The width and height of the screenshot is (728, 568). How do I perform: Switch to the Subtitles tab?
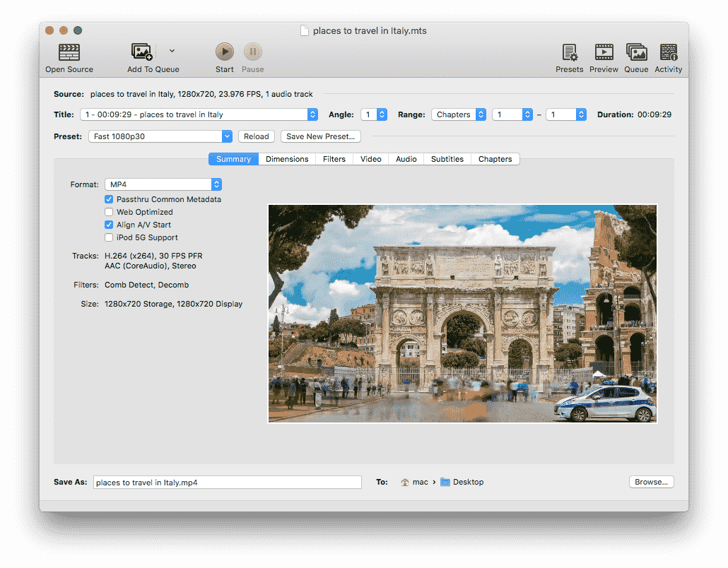point(447,159)
